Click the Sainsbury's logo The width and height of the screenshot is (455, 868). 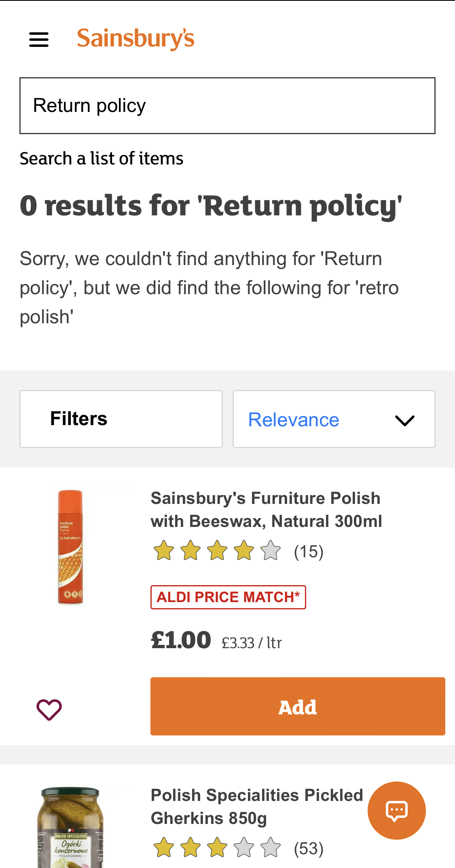point(135,39)
